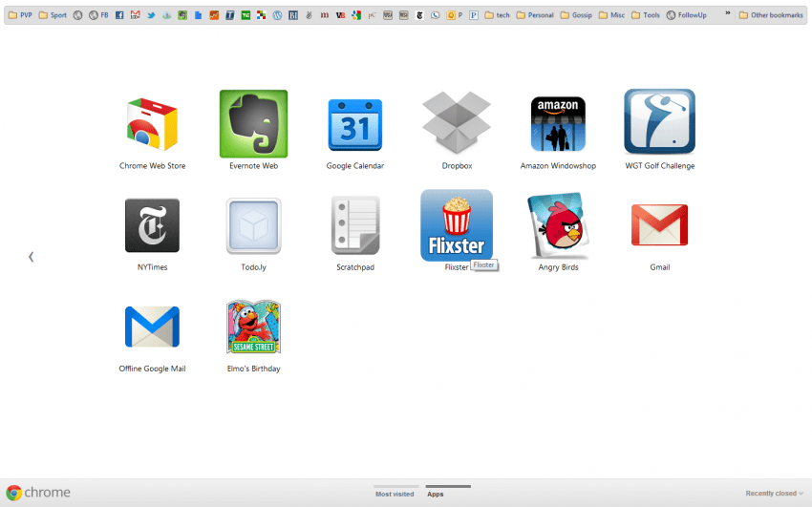This screenshot has width=812, height=507.
Task: Open the Angry Birds app
Action: [558, 225]
